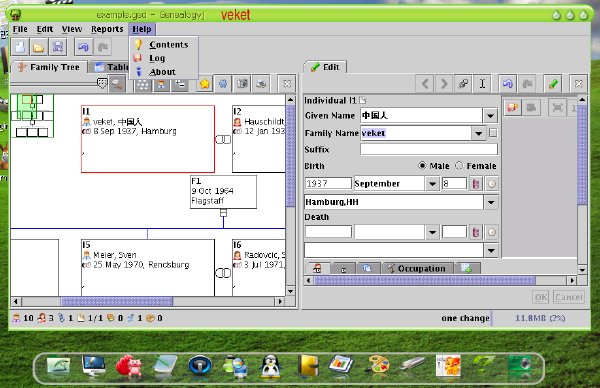Click the birth day field showing 8
The height and width of the screenshot is (388, 600).
(454, 184)
